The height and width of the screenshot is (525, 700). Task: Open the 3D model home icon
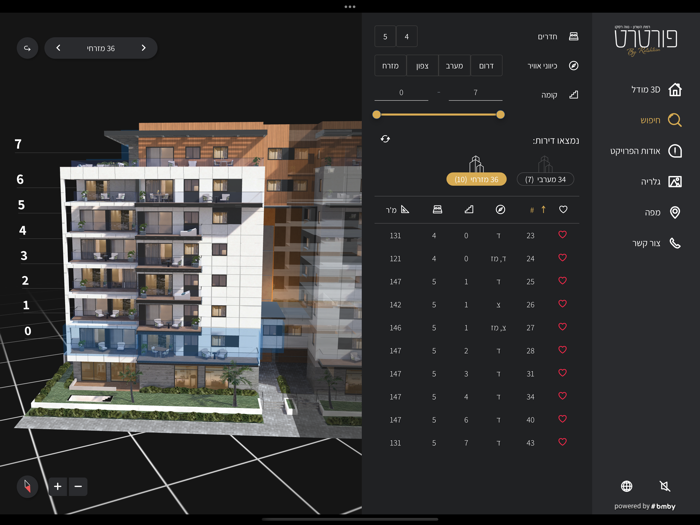675,90
